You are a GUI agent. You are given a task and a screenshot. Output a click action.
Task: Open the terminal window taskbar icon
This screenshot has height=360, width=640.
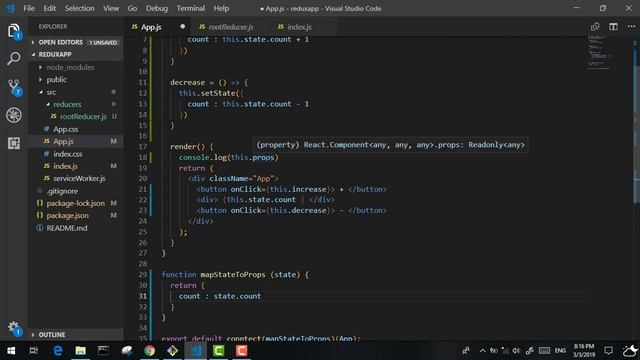click(x=103, y=351)
